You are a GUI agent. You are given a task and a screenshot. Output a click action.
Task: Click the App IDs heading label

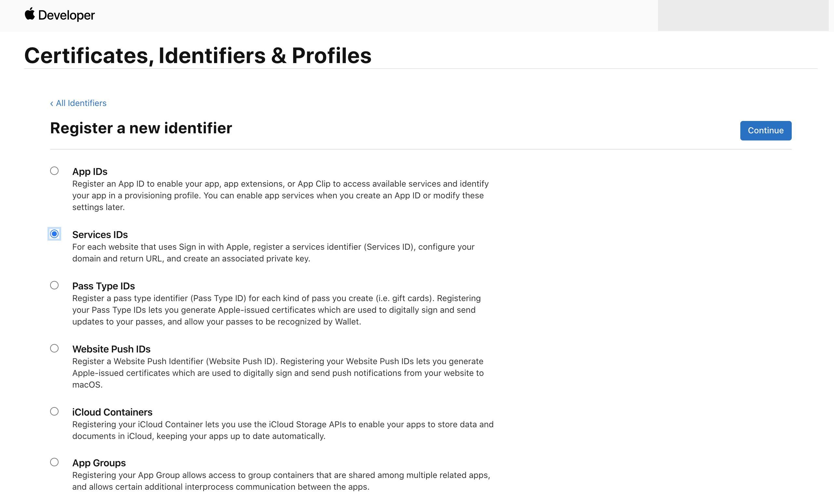90,171
